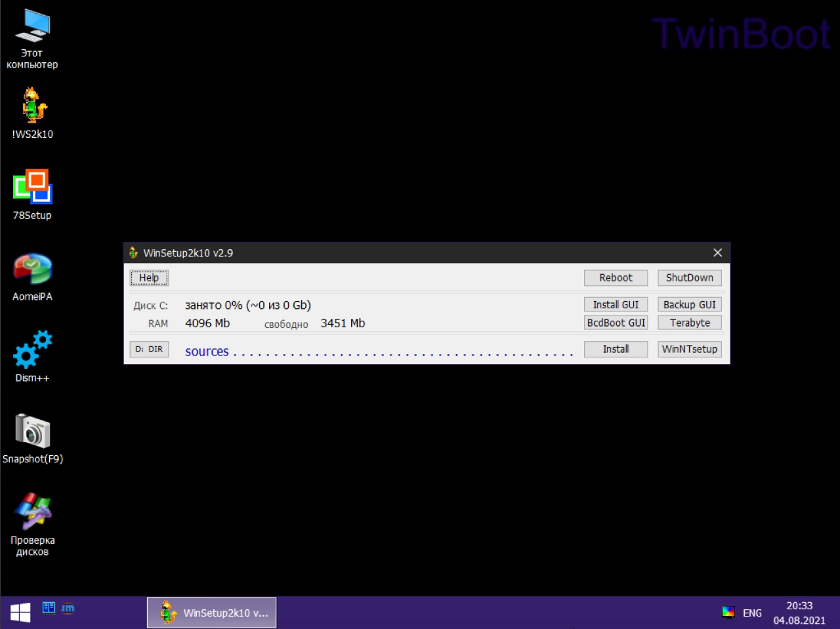Open the Этот компьютер desktop icon
Viewport: 840px width, 629px height.
(32, 39)
